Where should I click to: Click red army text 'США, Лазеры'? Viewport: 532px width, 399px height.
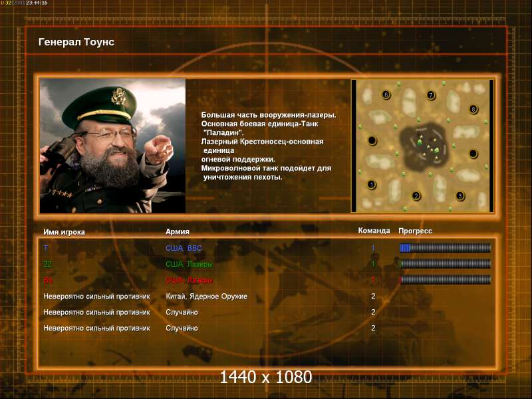point(189,280)
